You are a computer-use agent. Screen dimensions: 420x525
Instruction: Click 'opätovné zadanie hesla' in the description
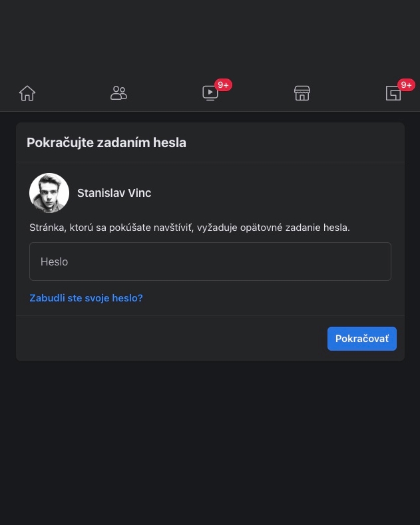tap(295, 228)
